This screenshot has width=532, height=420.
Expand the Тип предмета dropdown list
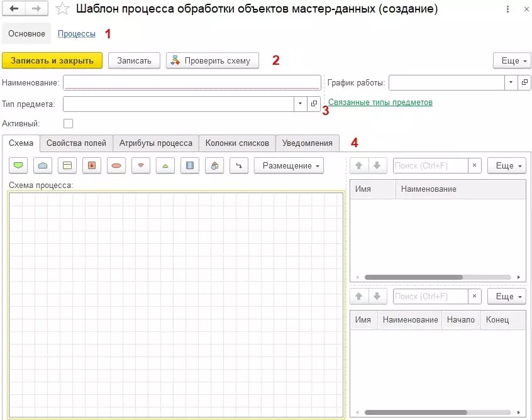(300, 104)
